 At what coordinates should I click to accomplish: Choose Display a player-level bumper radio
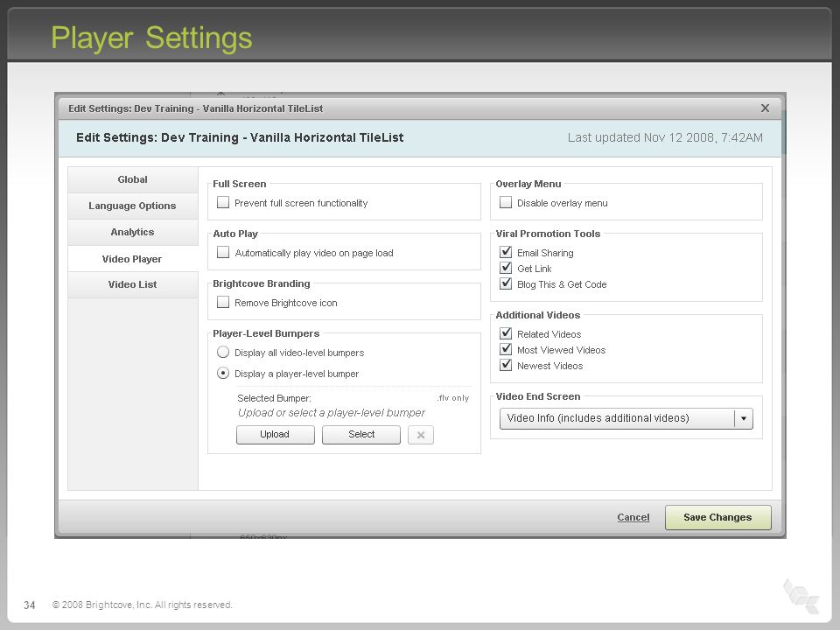tap(223, 373)
